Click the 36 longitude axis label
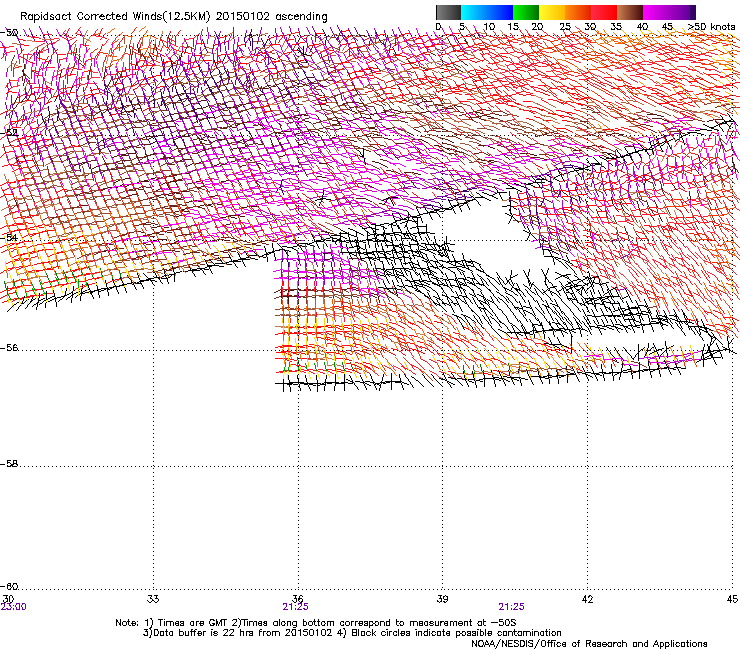This screenshot has height=650, width=740. coord(298,599)
